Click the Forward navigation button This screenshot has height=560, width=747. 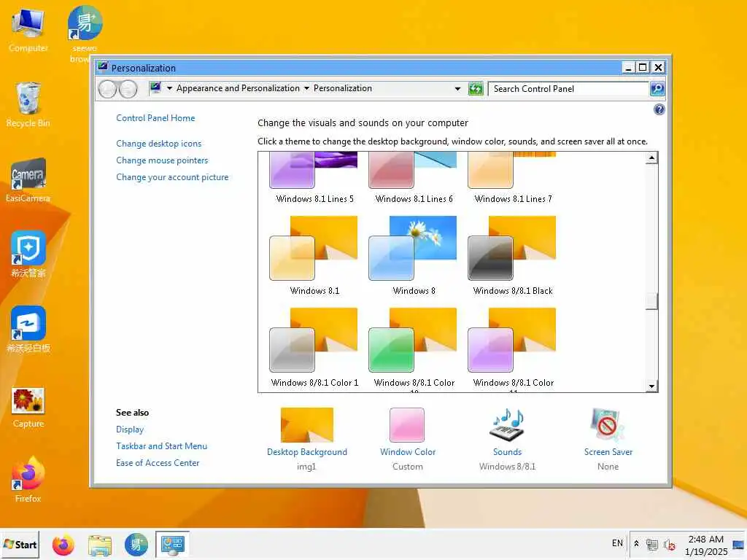pos(128,89)
